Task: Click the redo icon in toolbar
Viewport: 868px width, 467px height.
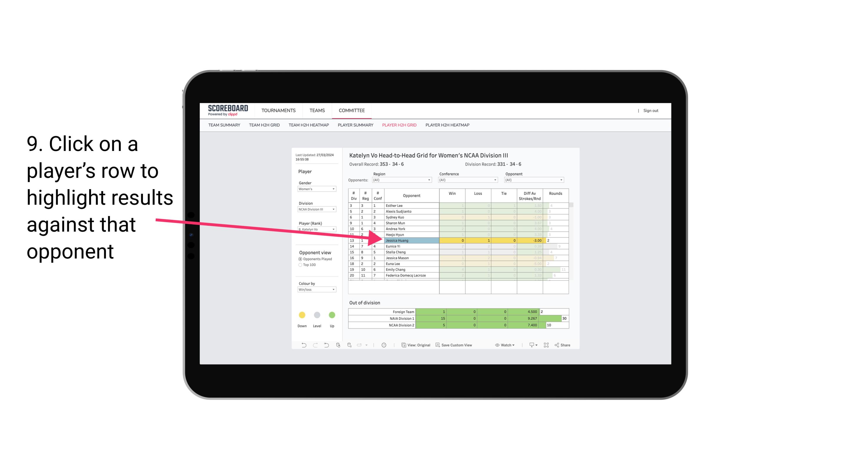Action: point(312,346)
